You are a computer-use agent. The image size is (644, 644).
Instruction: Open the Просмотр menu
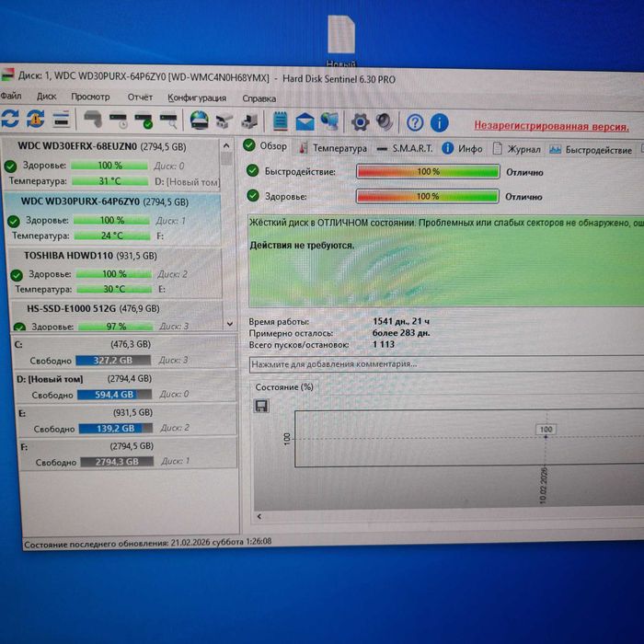(90, 97)
